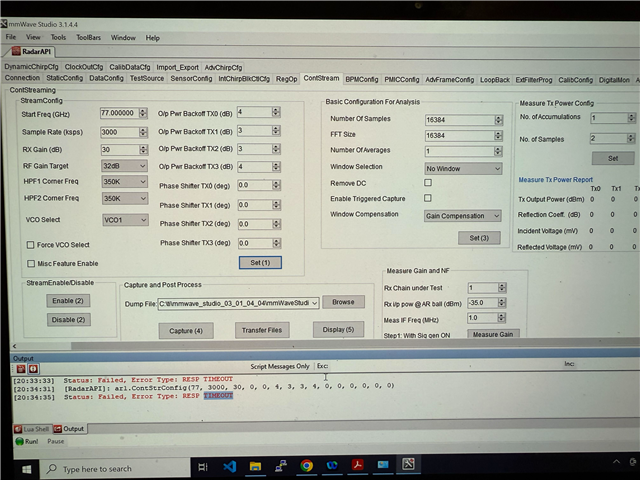
Task: Click the green Run! icon
Action: coord(19,441)
